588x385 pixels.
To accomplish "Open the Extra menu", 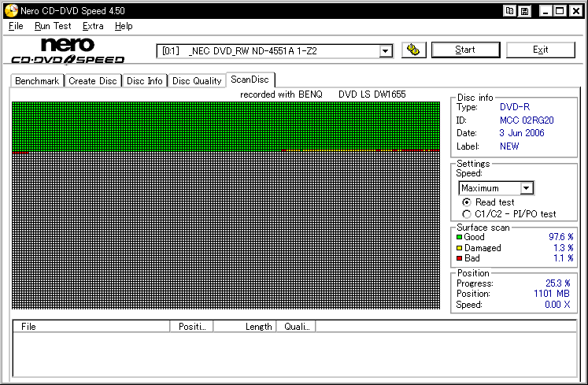I will [x=93, y=26].
